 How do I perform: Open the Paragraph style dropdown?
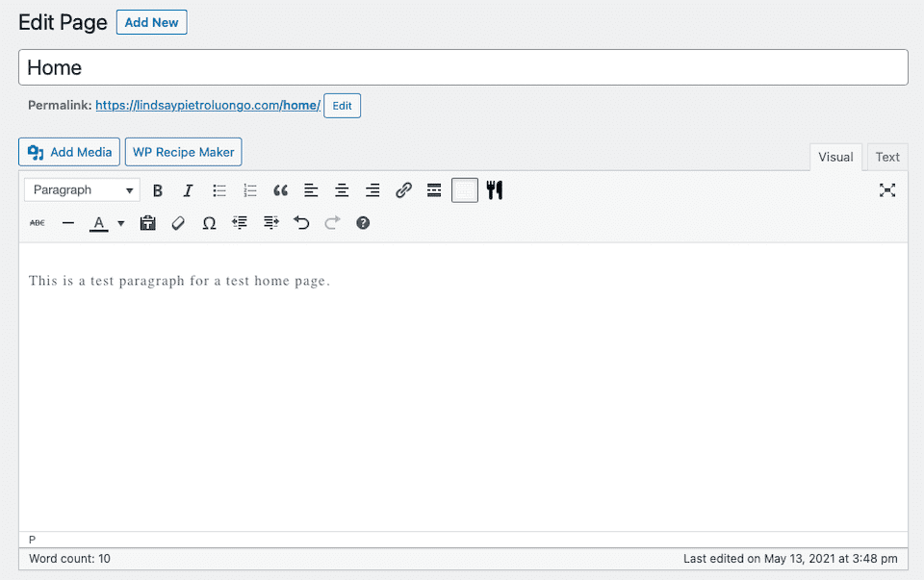tap(81, 189)
